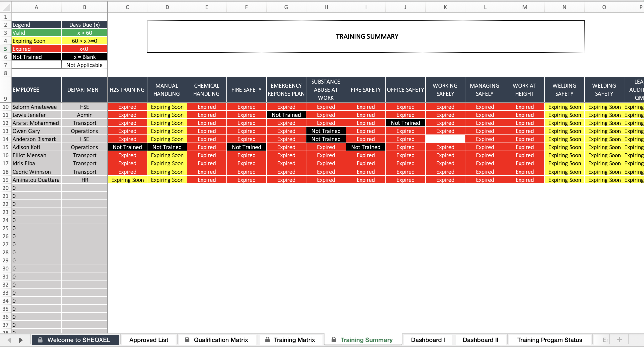Click the black Not Trained legend cell
Screen dimensions: 644x347
36,57
